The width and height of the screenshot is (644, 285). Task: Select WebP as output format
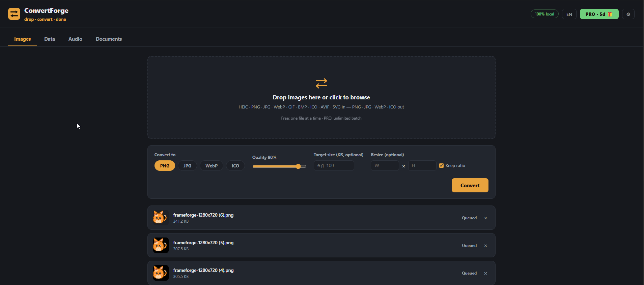pos(212,166)
